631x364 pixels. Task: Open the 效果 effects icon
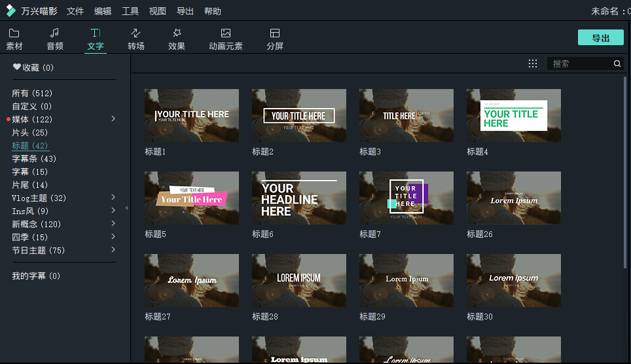[x=177, y=33]
